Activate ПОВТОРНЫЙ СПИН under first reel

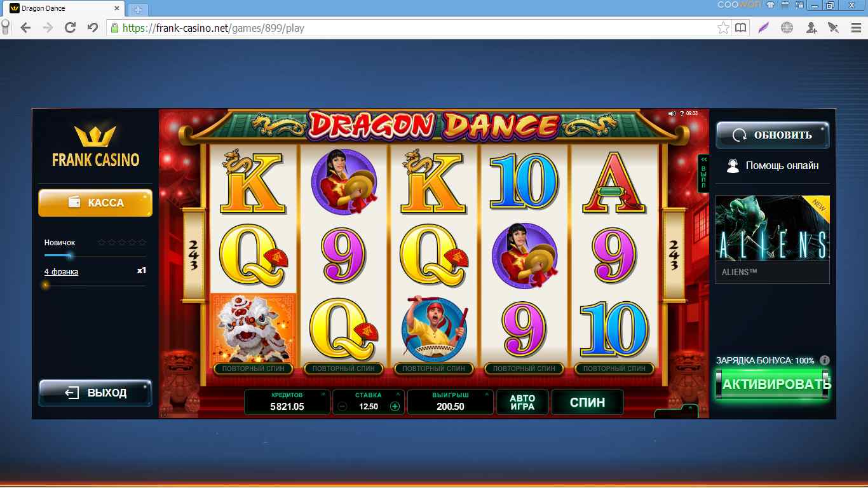coord(254,369)
